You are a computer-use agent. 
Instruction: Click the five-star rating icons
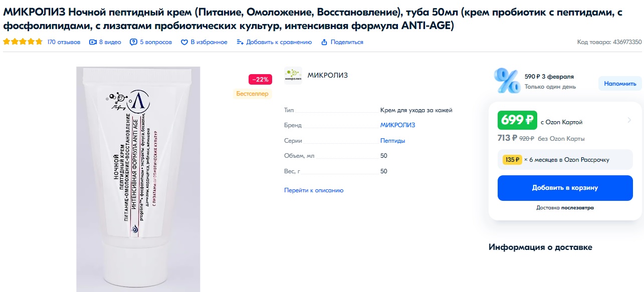point(23,42)
